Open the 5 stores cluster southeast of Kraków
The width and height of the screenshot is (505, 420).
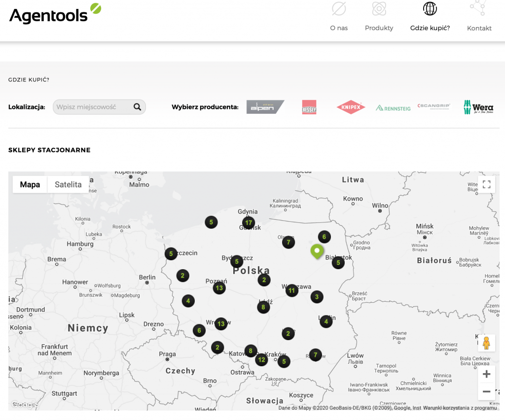coord(284,361)
